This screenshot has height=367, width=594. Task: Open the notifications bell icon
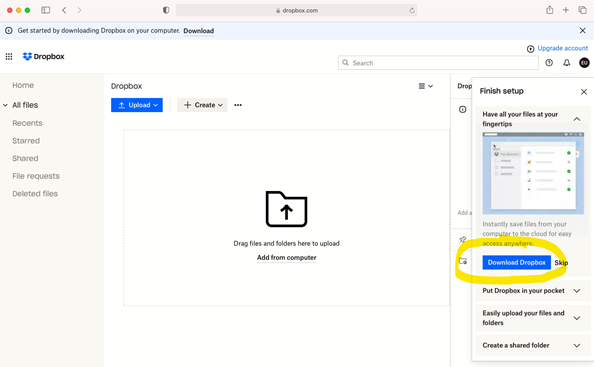pyautogui.click(x=567, y=63)
